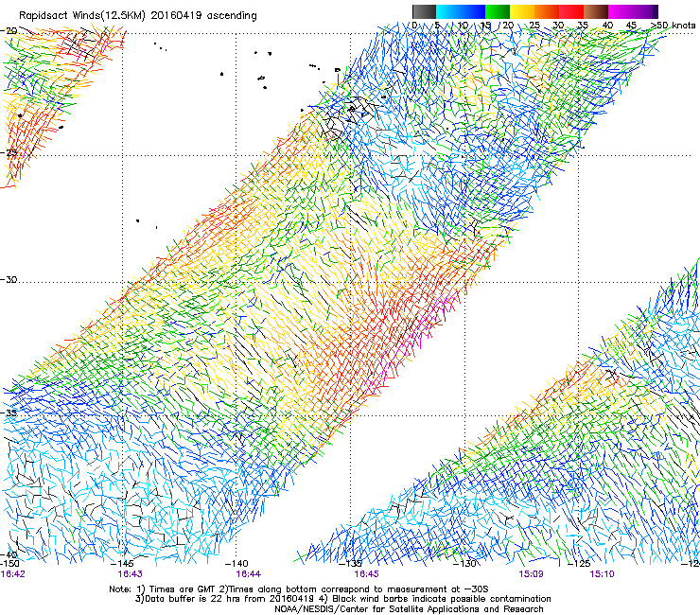Select the dark purple 45-50 knots legend segment
This screenshot has height=615, width=700.
click(x=645, y=11)
